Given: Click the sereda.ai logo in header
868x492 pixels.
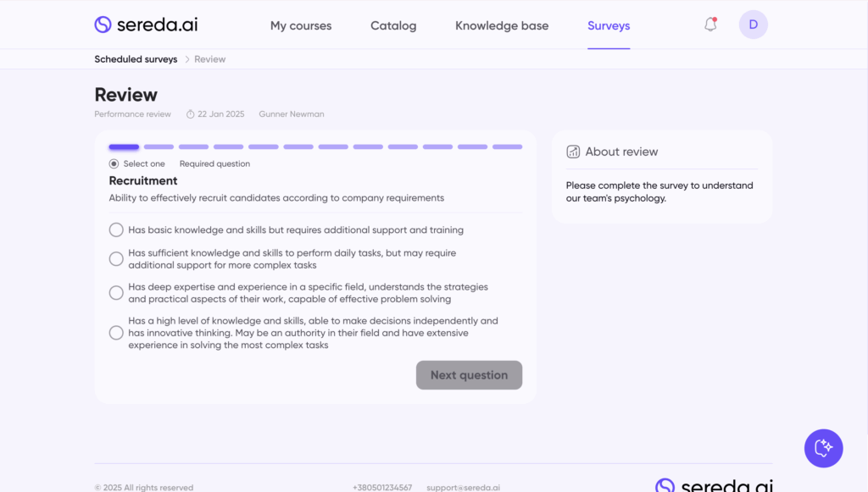Looking at the screenshot, I should pyautogui.click(x=146, y=25).
